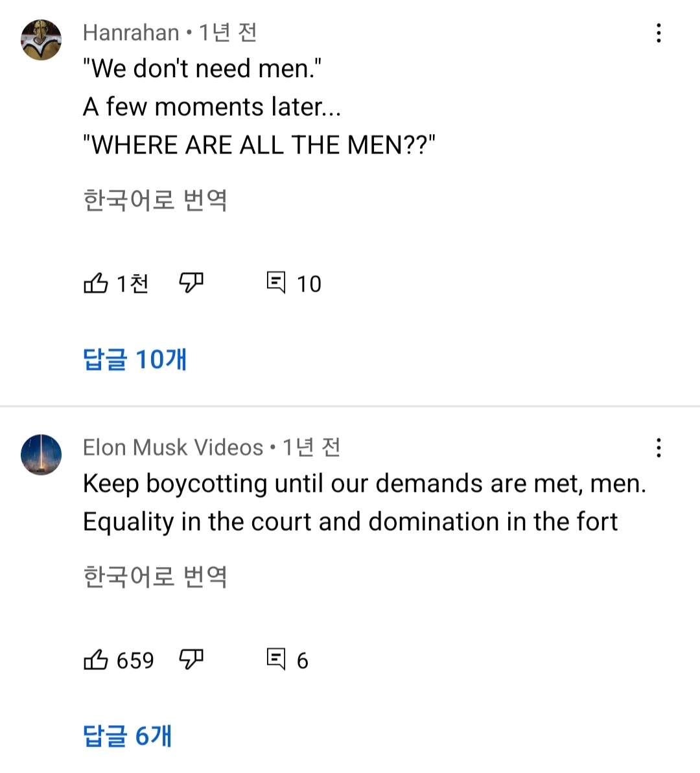Open reply icon on Elon Musk Videos comment
Image resolution: width=700 pixels, height=773 pixels.
coord(276,659)
